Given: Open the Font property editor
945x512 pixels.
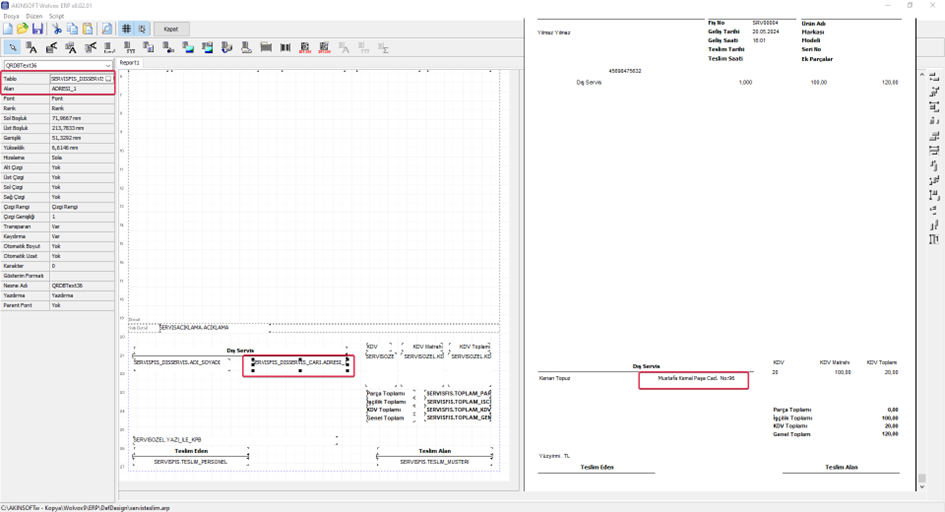Looking at the screenshot, I should (81, 98).
